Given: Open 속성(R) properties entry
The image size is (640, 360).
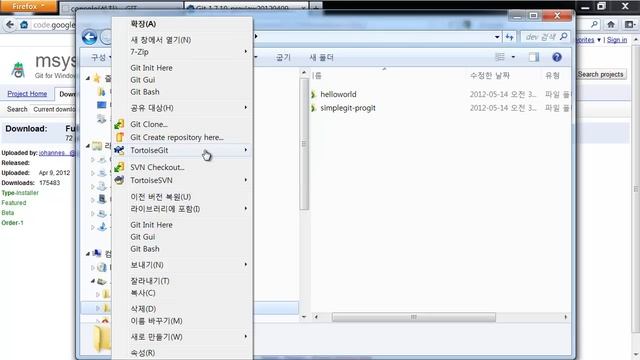Looking at the screenshot, I should (143, 353).
